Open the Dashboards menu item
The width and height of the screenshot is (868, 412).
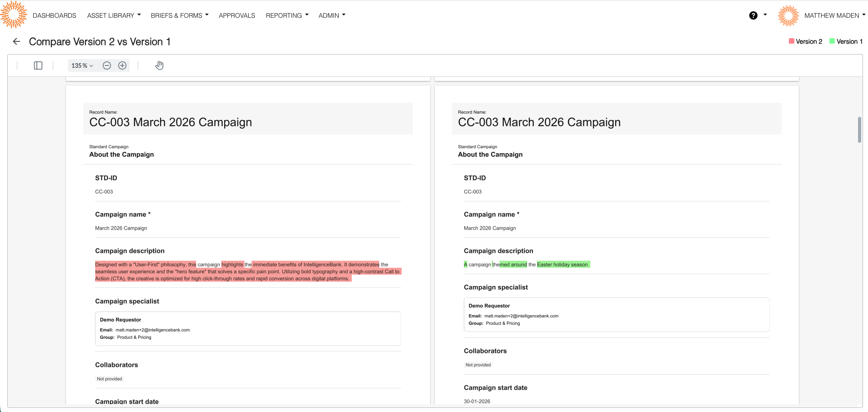pyautogui.click(x=55, y=15)
